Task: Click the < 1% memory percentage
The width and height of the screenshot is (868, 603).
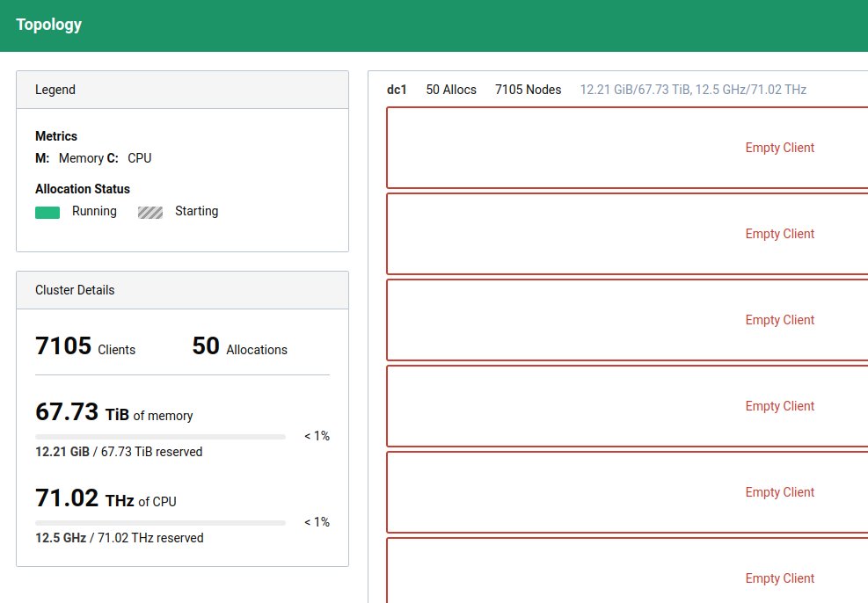Action: pyautogui.click(x=317, y=436)
